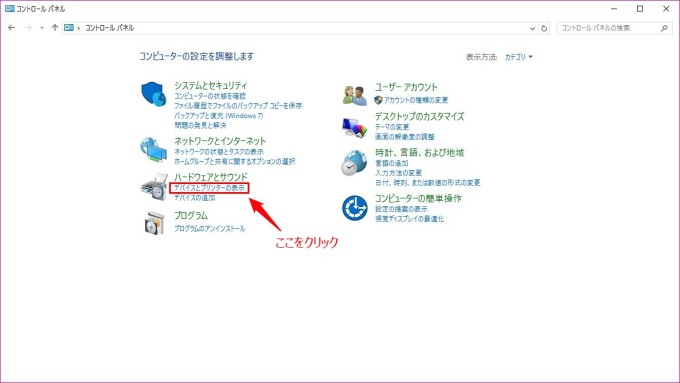Screen dimensions: 680x383
Task: Open 入力方法の変更 link
Action: click(x=398, y=173)
